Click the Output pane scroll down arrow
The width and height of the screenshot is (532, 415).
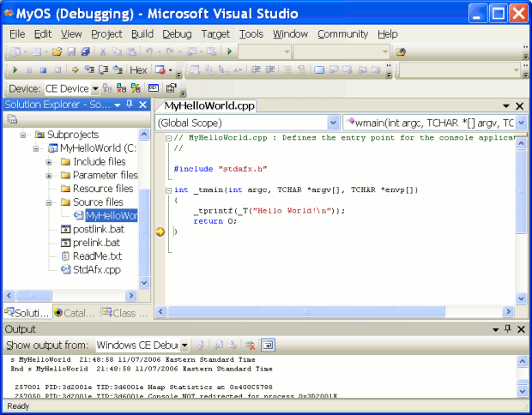tap(523, 391)
